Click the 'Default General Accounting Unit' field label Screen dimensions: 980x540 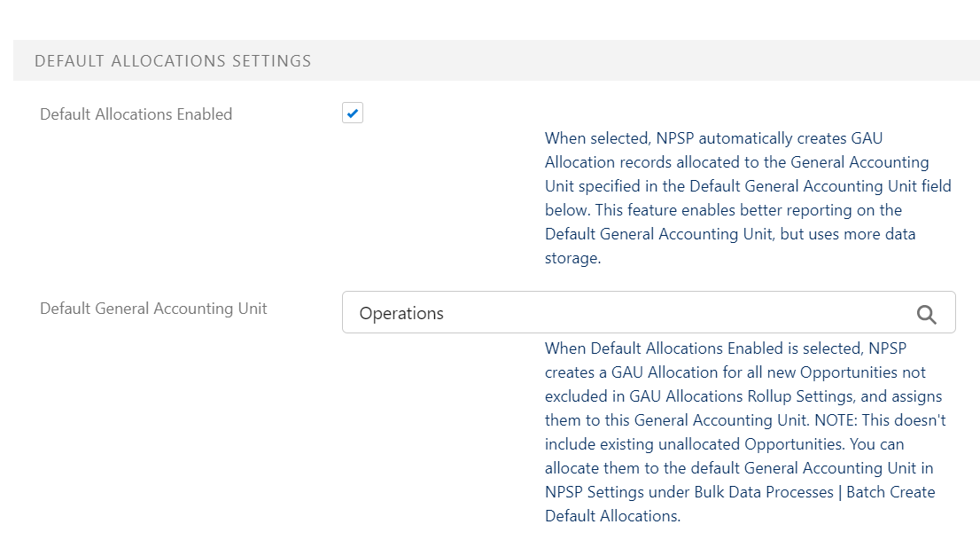point(153,309)
